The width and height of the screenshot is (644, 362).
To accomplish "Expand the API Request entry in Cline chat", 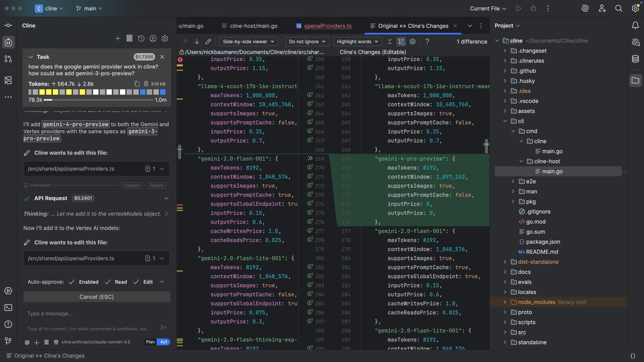I will coord(166,198).
